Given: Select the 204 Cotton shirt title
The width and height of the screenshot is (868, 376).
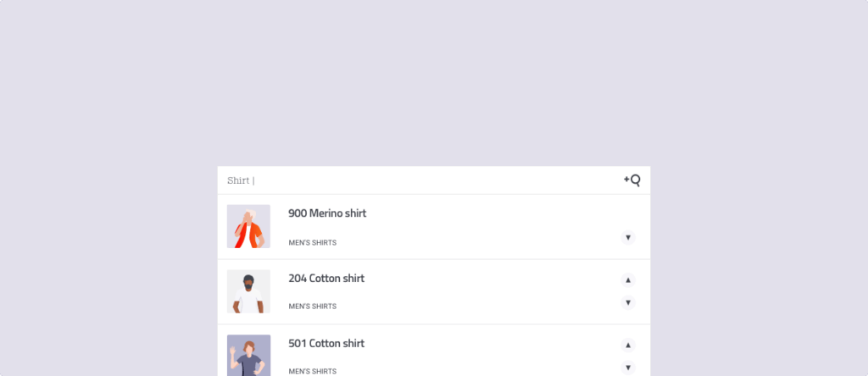Looking at the screenshot, I should 326,279.
